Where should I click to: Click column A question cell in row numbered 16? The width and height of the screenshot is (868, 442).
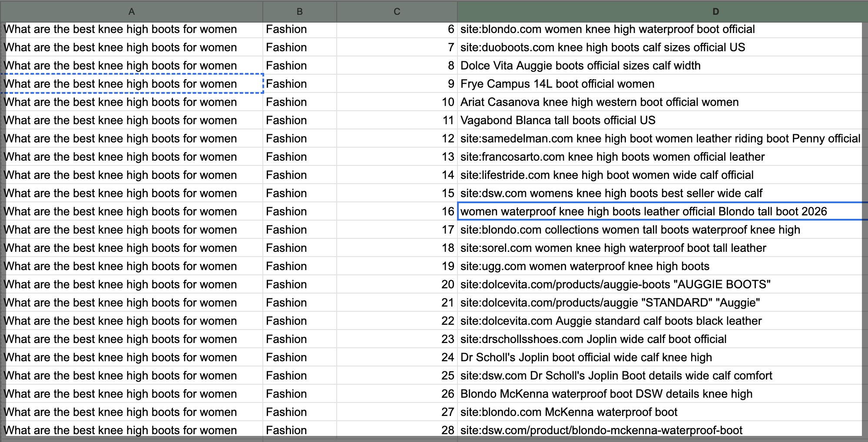click(x=132, y=211)
